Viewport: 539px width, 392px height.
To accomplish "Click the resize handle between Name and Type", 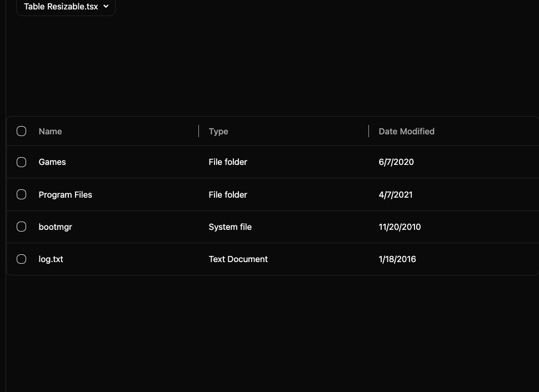I will tap(199, 131).
